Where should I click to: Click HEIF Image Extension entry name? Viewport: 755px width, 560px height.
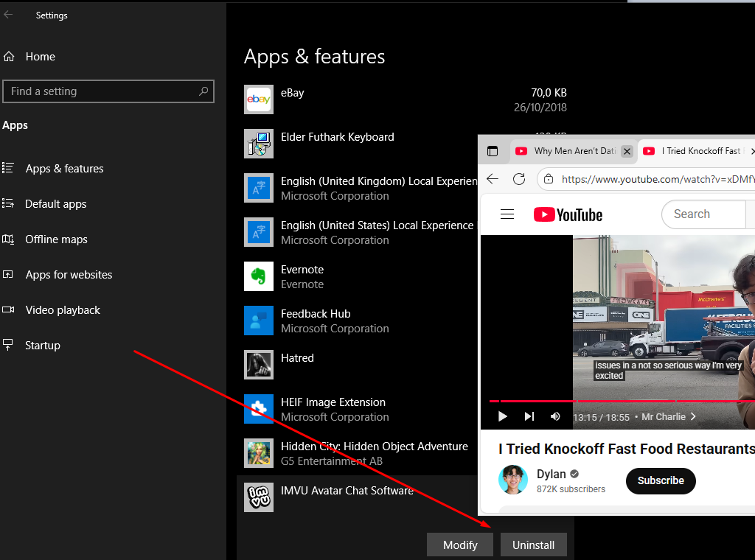pos(333,402)
